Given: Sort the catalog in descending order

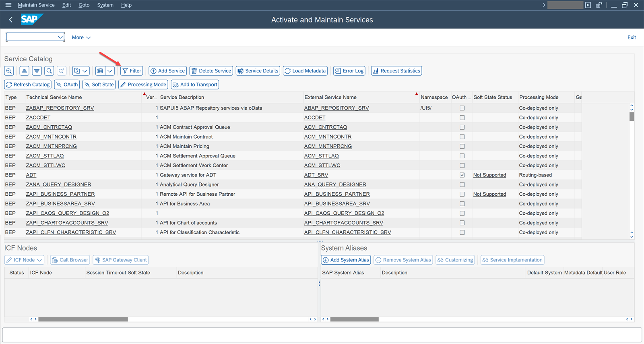Looking at the screenshot, I should pos(37,71).
